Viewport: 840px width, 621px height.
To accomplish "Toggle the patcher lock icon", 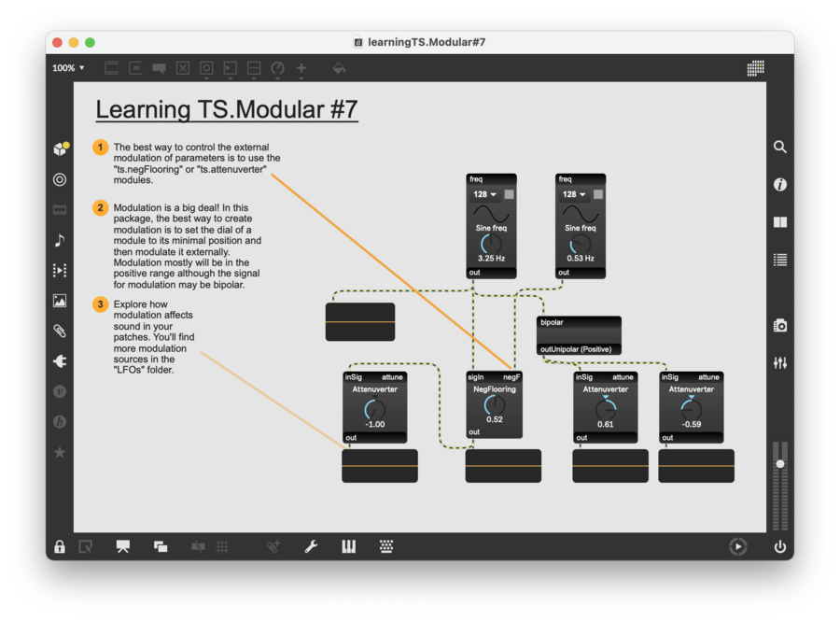I will 60,547.
